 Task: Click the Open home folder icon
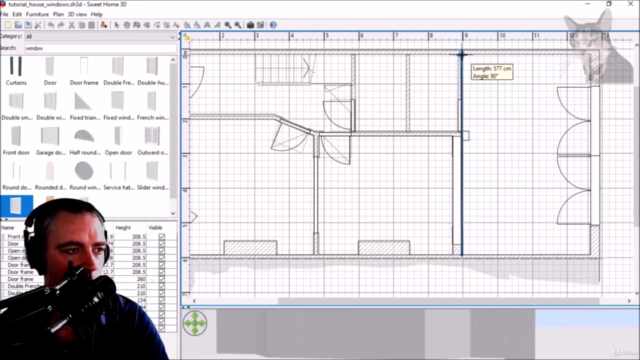[18, 25]
